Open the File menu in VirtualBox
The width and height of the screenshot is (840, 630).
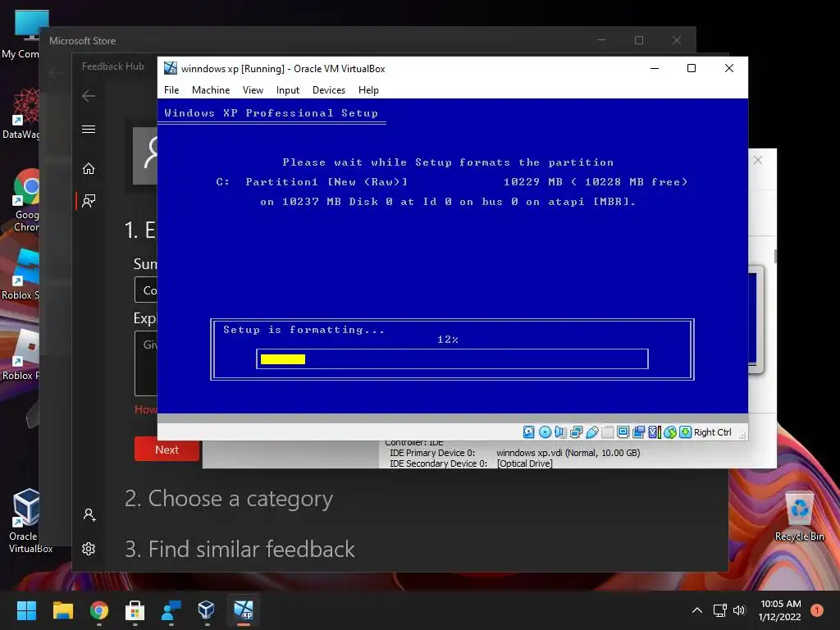(x=171, y=90)
